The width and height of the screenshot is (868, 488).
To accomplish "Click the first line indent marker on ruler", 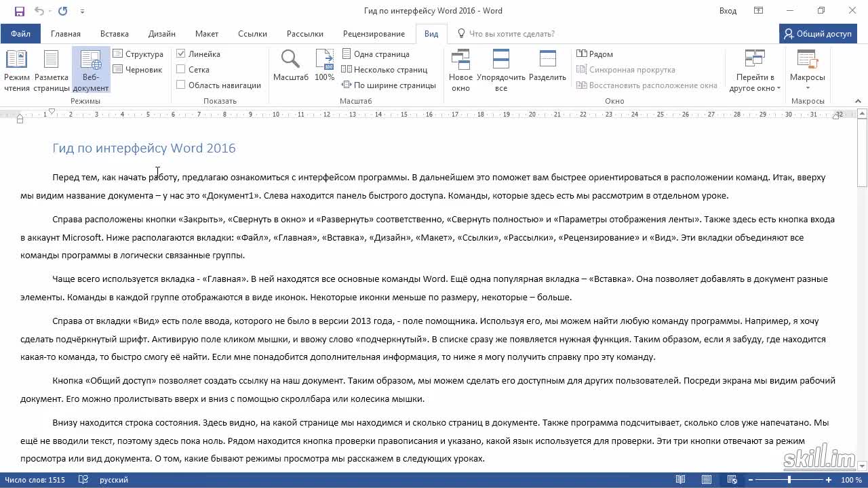I will pyautogui.click(x=52, y=112).
